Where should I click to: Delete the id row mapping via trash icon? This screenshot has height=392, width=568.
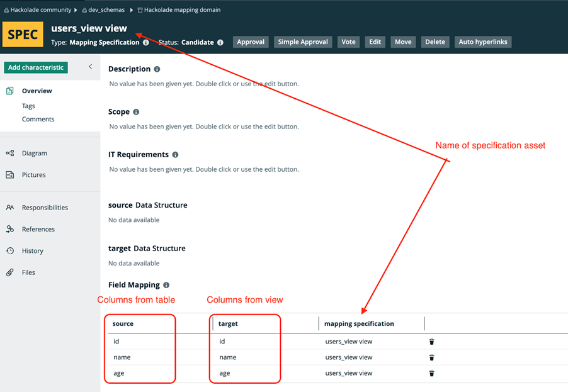click(x=431, y=342)
